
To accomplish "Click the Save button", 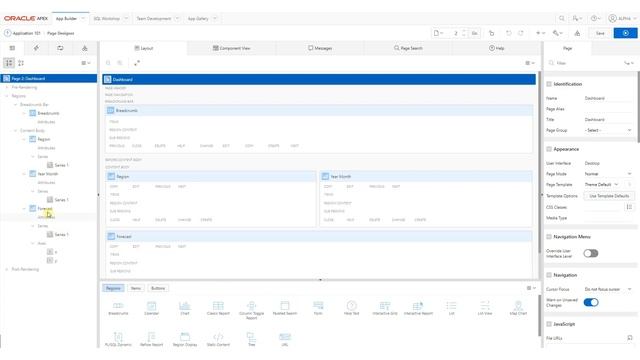I will (600, 33).
